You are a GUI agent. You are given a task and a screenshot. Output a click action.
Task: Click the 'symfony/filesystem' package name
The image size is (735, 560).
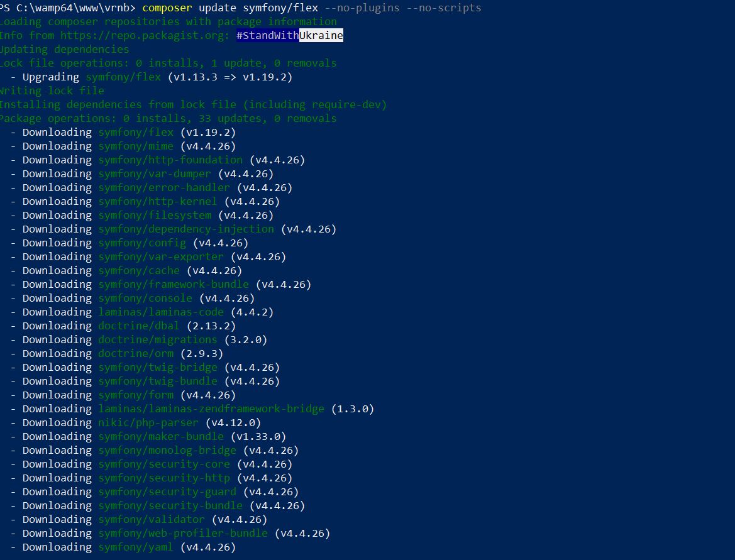[155, 215]
